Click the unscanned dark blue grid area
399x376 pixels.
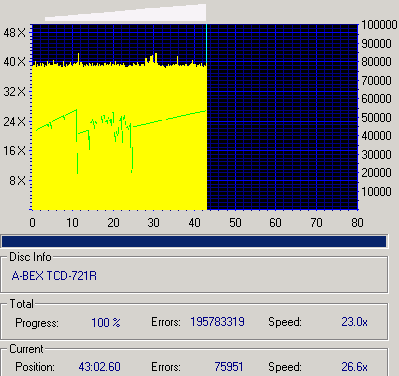(x=282, y=117)
